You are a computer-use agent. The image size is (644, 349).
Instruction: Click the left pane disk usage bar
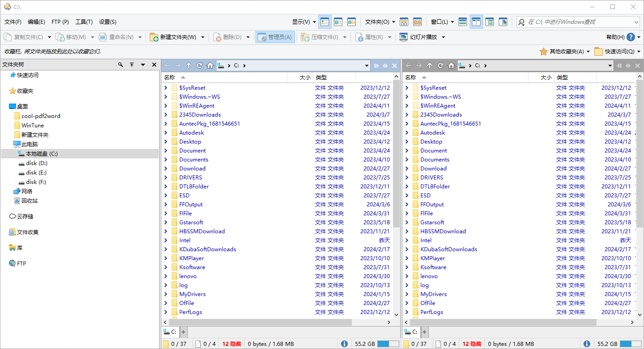coord(388,344)
